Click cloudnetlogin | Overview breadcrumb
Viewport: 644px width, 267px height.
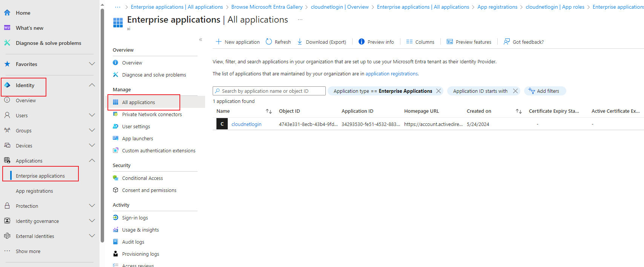coord(340,7)
